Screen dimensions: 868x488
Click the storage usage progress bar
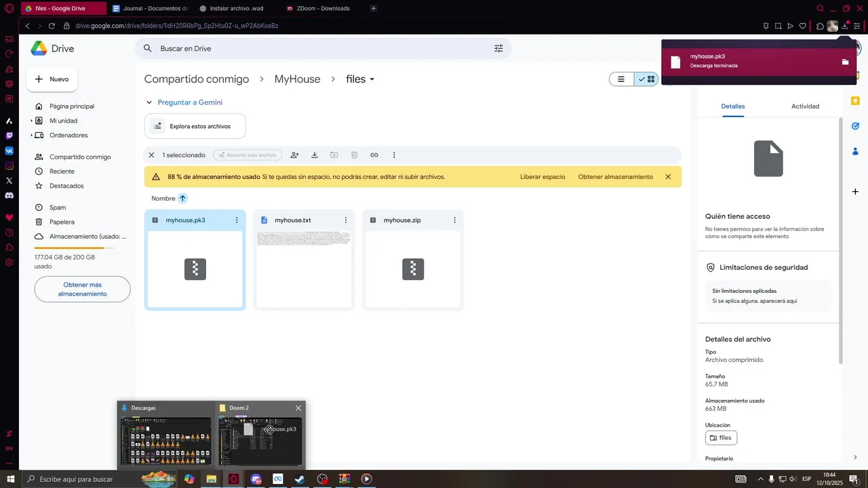pyautogui.click(x=74, y=248)
